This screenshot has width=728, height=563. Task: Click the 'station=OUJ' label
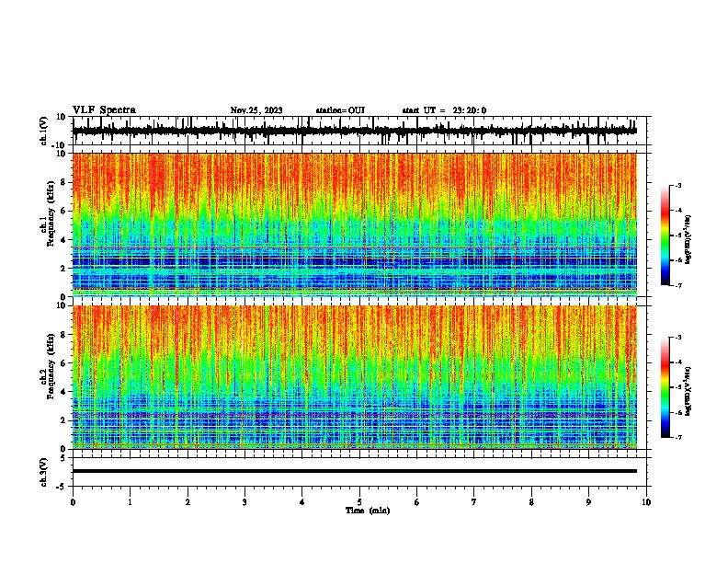(340, 110)
